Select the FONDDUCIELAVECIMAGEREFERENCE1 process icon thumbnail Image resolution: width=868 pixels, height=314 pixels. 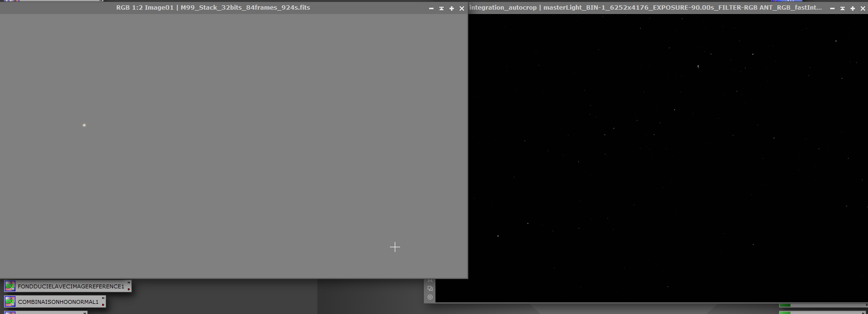pyautogui.click(x=10, y=286)
